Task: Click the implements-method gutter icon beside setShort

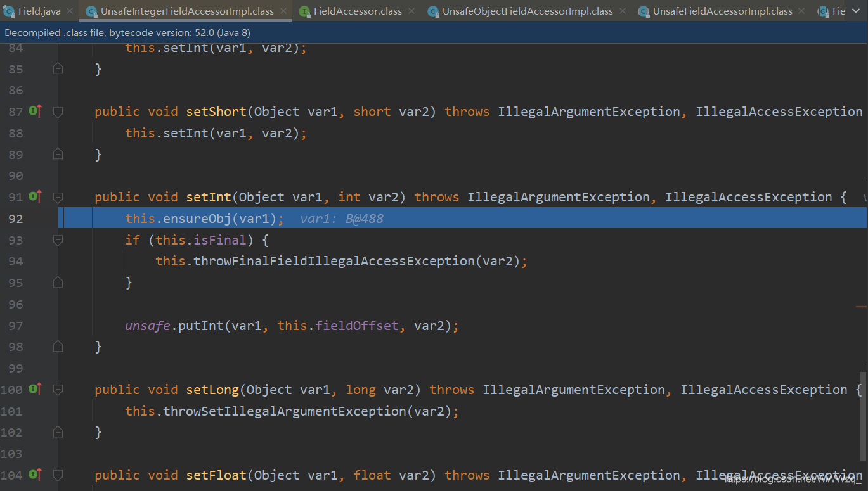Action: tap(35, 112)
